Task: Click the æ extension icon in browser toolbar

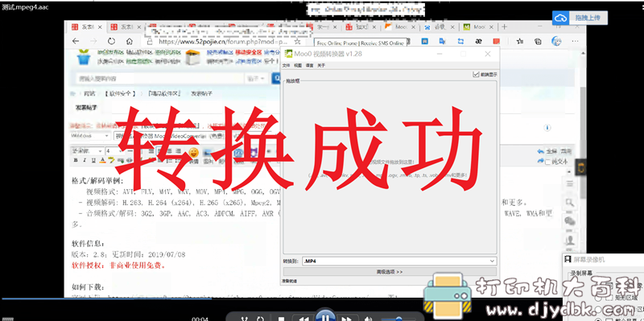Action: [x=478, y=41]
